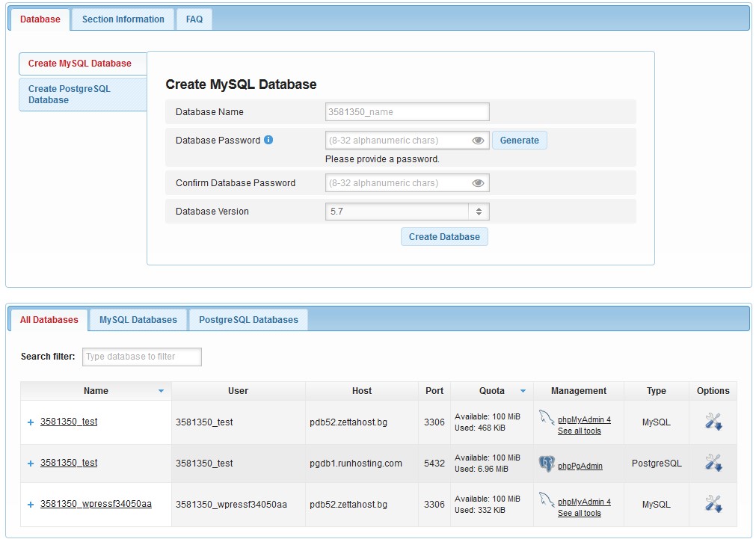This screenshot has height=545, width=756.
Task: Click the Options column header
Action: coord(713,391)
